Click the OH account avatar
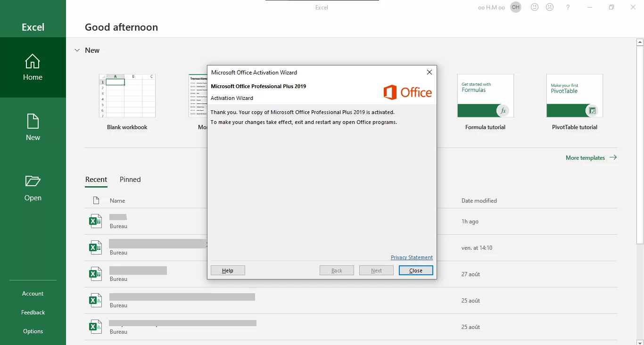The width and height of the screenshot is (644, 345). [516, 7]
